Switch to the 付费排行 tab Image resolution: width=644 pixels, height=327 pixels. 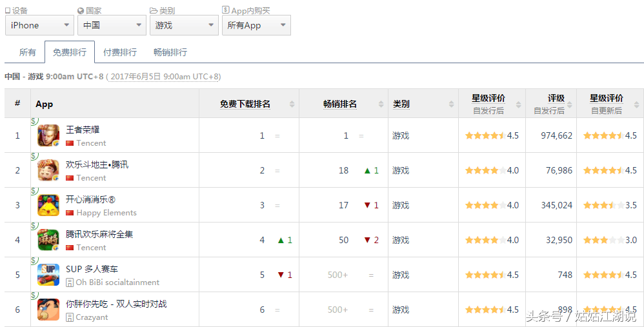click(x=120, y=52)
